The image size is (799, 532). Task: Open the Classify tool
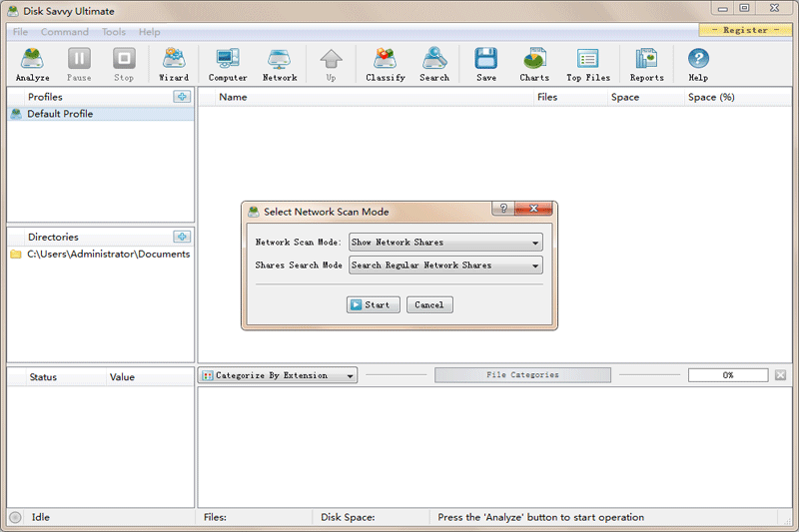(385, 64)
